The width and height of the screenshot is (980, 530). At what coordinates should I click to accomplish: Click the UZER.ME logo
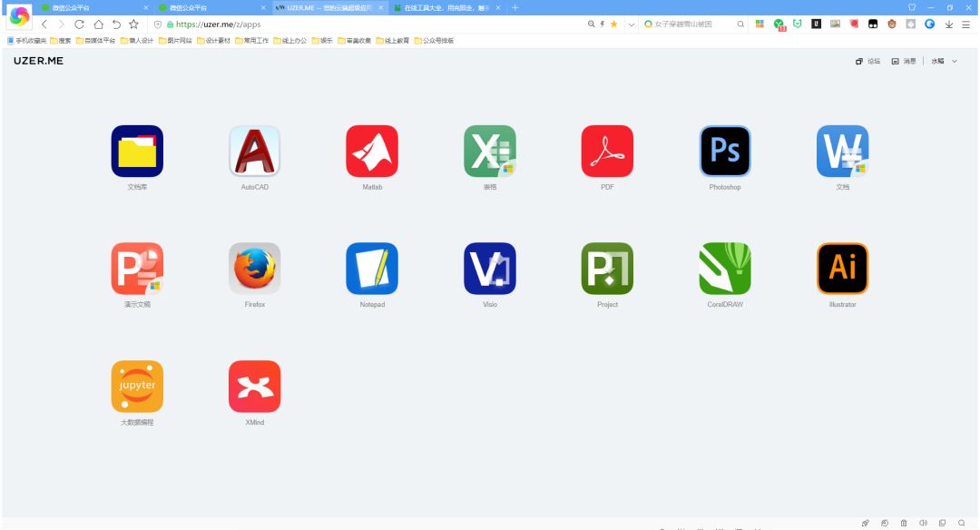(39, 61)
